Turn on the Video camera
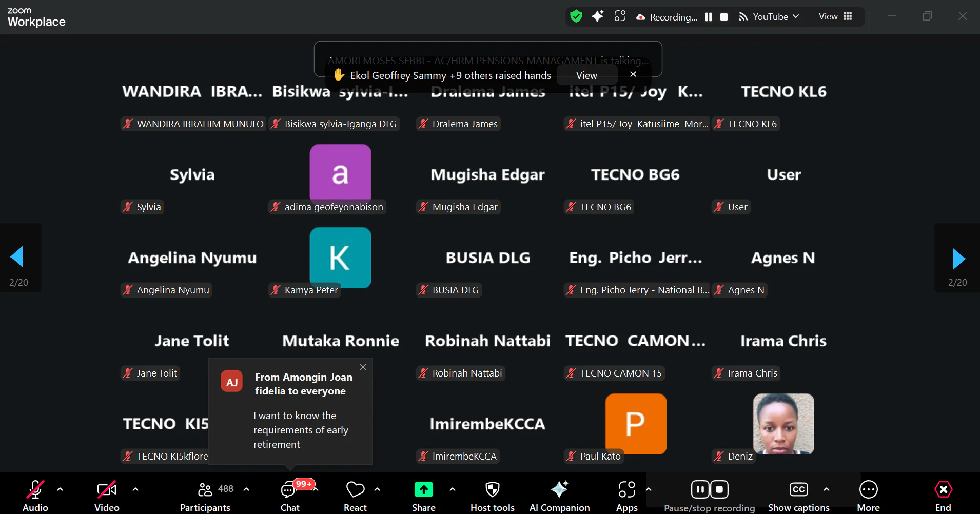The width and height of the screenshot is (980, 514). 106,490
